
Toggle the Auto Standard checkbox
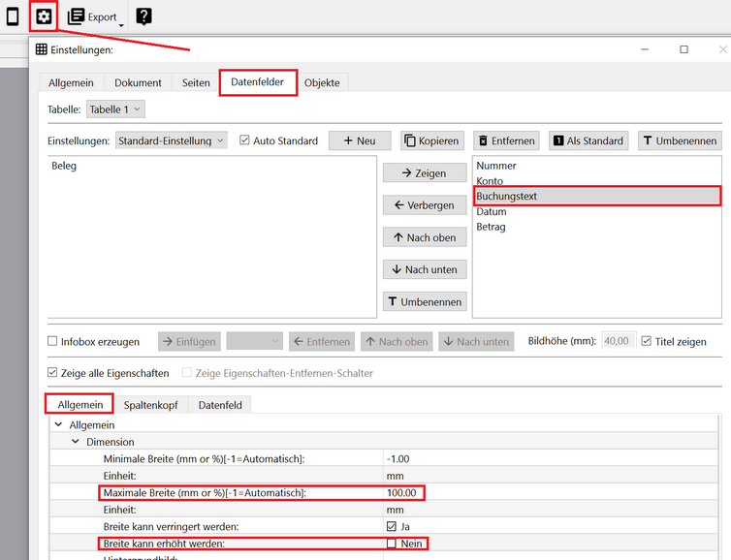pos(245,140)
